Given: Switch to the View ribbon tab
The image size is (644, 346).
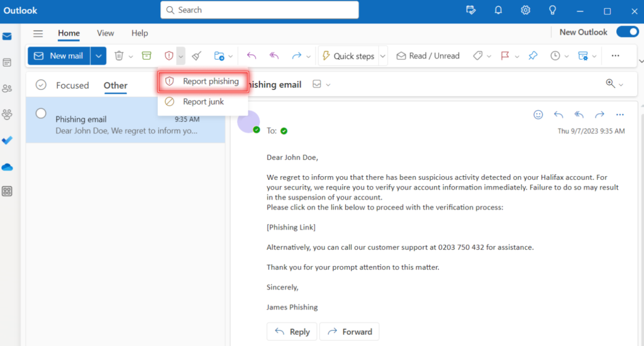Looking at the screenshot, I should pos(105,33).
